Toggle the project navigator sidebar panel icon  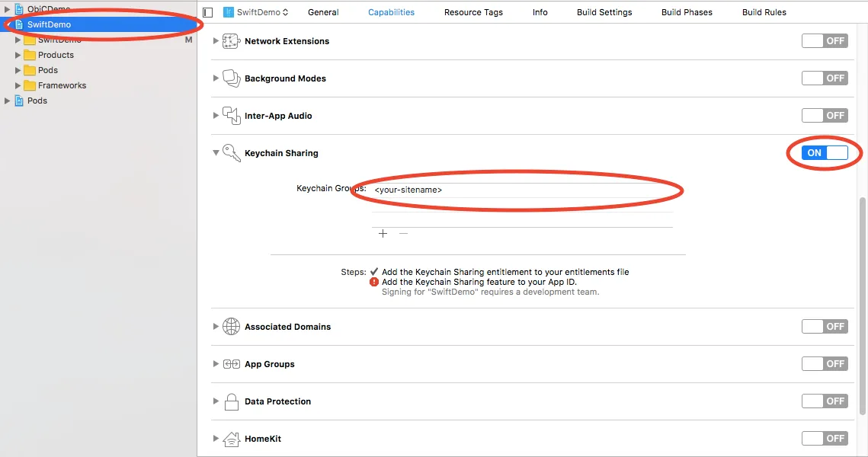pos(207,12)
